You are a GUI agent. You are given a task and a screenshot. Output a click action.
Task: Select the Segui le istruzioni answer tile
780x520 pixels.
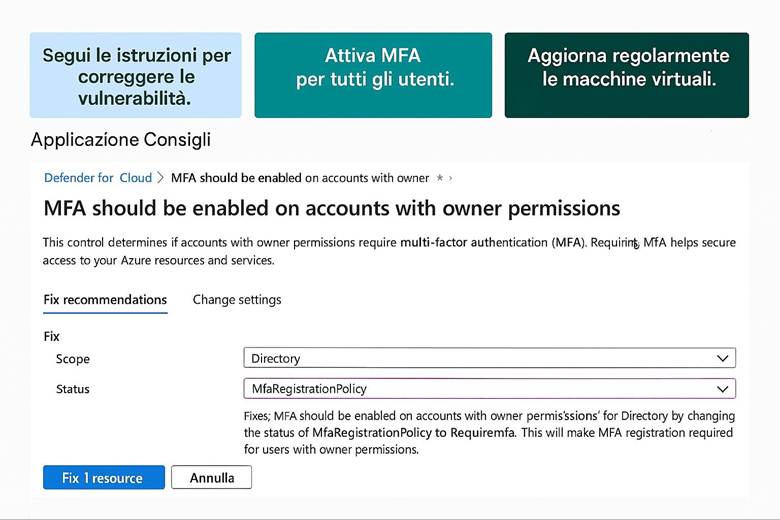[135, 76]
